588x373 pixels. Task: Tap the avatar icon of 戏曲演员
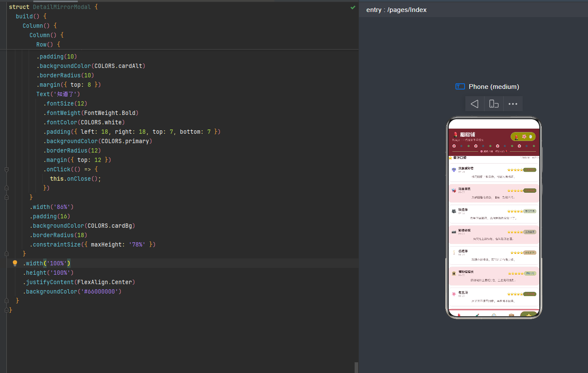click(454, 191)
